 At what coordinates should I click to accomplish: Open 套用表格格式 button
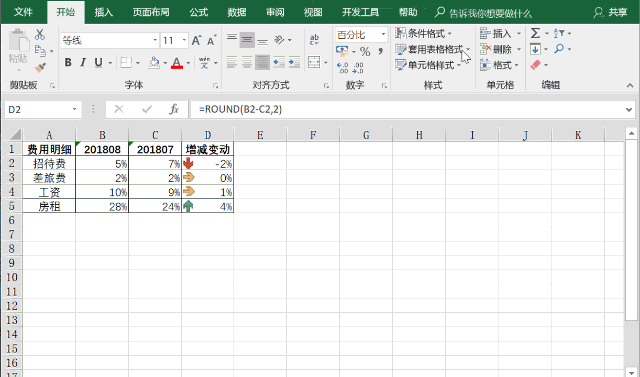click(x=433, y=49)
